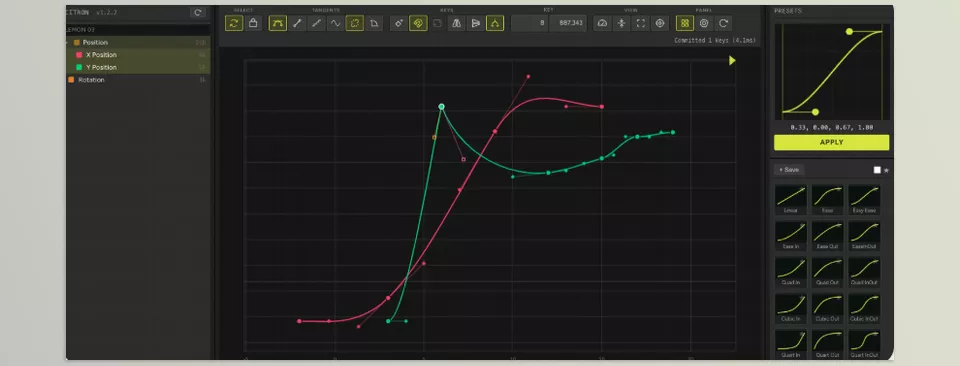Click the key value field showing 887.343
Screen dimensions: 960x366
[x=568, y=23]
